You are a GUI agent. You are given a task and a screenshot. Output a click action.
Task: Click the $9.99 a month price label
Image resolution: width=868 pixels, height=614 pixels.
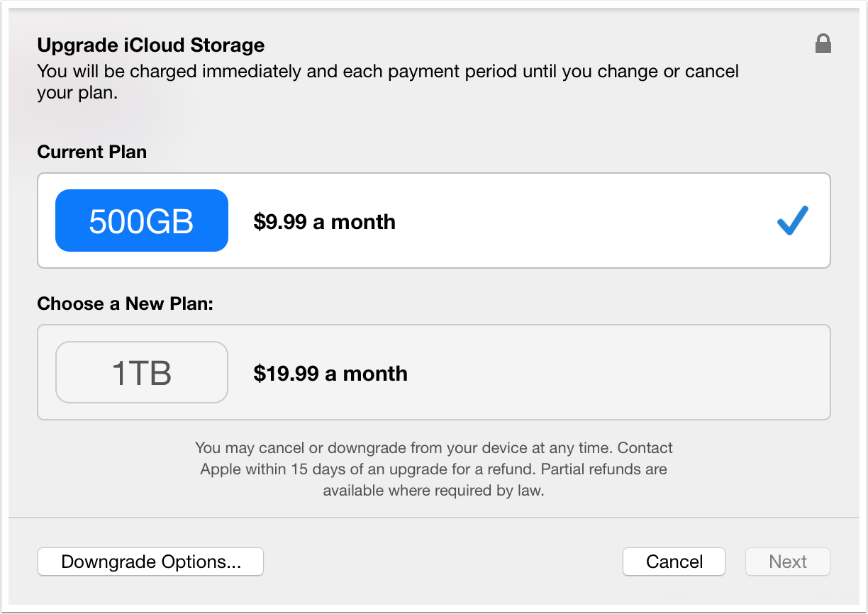(324, 222)
